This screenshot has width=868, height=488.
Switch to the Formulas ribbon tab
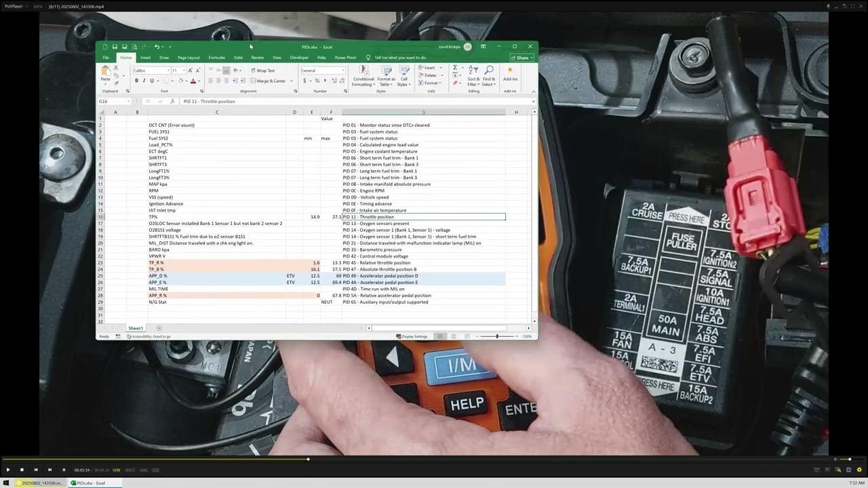[x=217, y=58]
